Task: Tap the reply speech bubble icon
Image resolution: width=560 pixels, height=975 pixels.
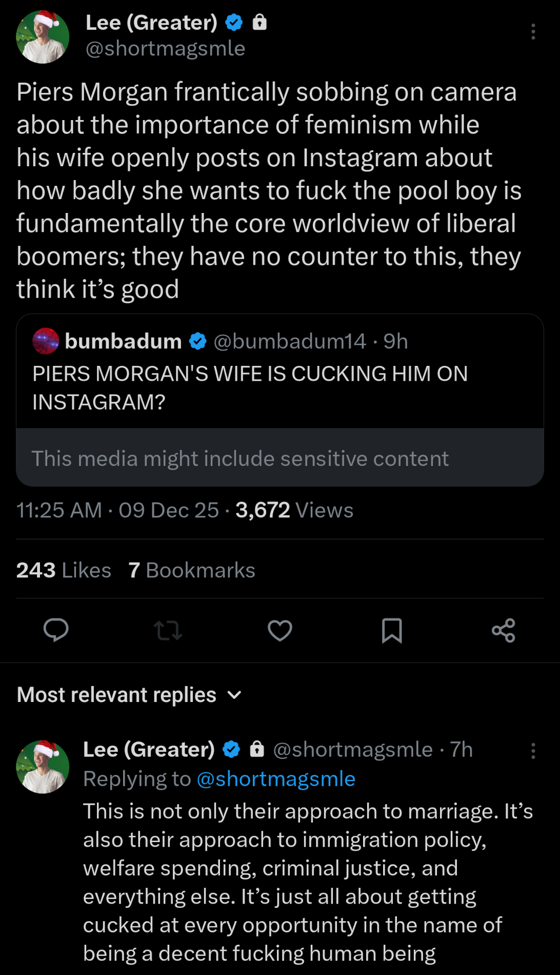Action: pyautogui.click(x=56, y=630)
